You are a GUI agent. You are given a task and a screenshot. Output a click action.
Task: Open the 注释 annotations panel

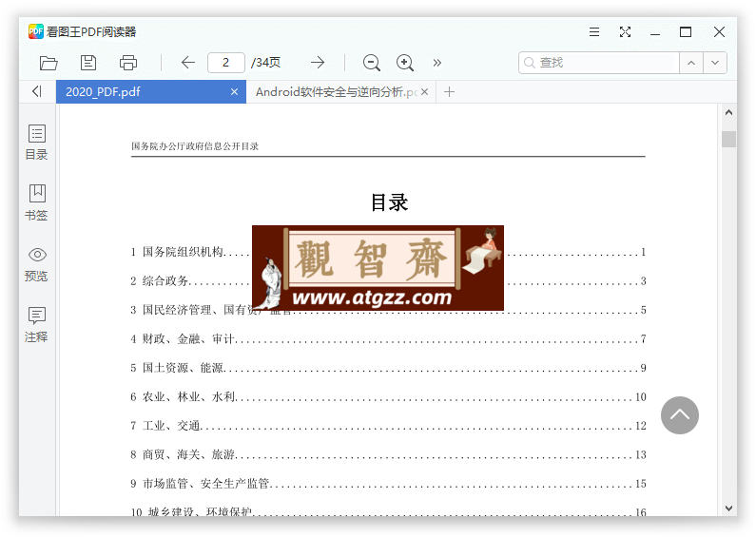[37, 325]
